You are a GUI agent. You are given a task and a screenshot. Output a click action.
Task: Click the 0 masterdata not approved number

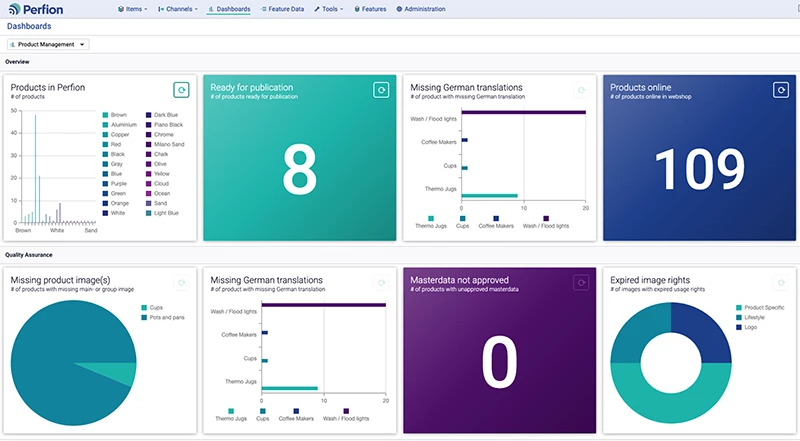click(499, 362)
